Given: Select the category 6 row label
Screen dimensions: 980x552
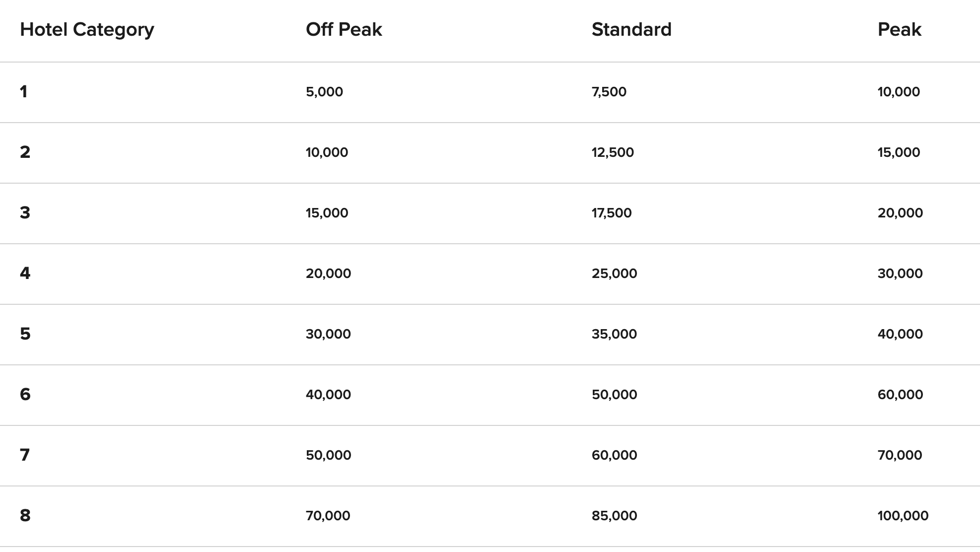Looking at the screenshot, I should 25,395.
